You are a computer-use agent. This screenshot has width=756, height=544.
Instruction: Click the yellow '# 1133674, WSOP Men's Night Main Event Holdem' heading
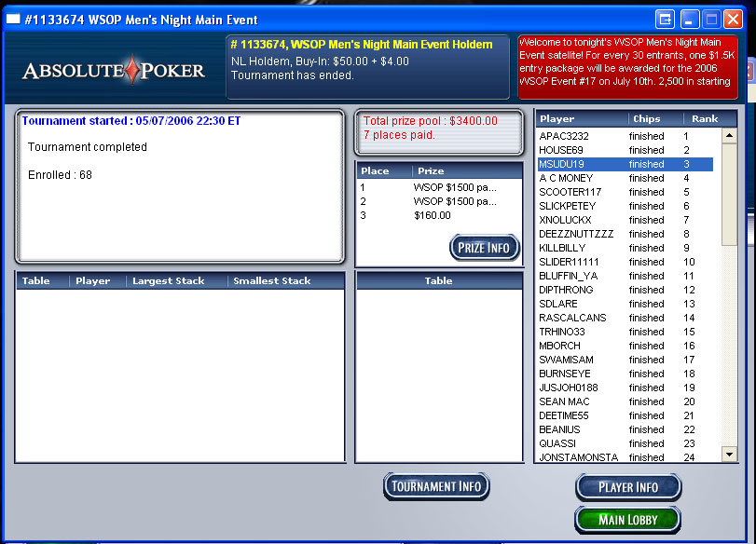point(362,45)
